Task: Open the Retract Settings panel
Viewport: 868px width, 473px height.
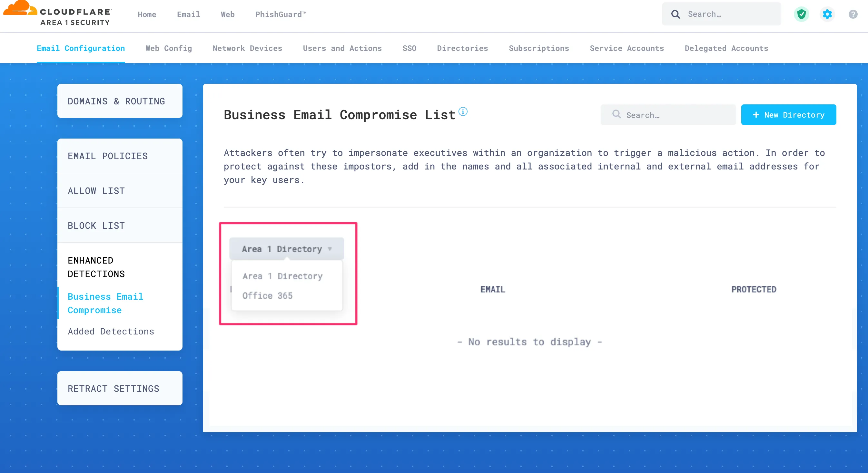Action: click(113, 388)
